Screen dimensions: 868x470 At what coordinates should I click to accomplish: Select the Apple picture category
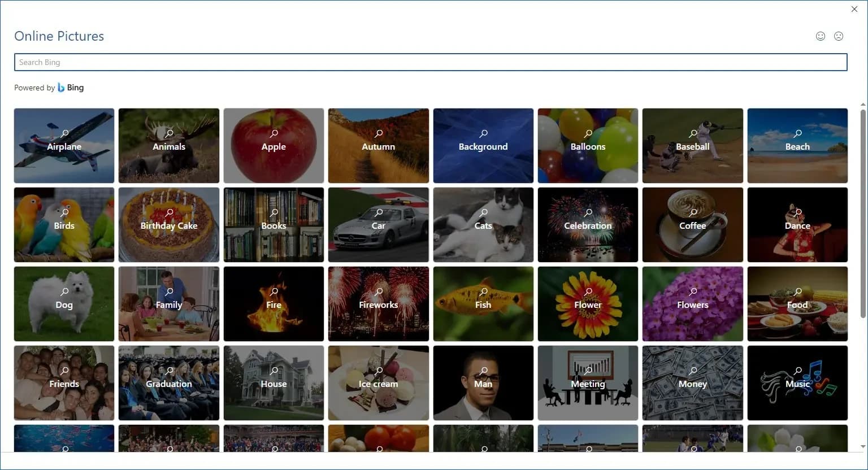[274, 146]
